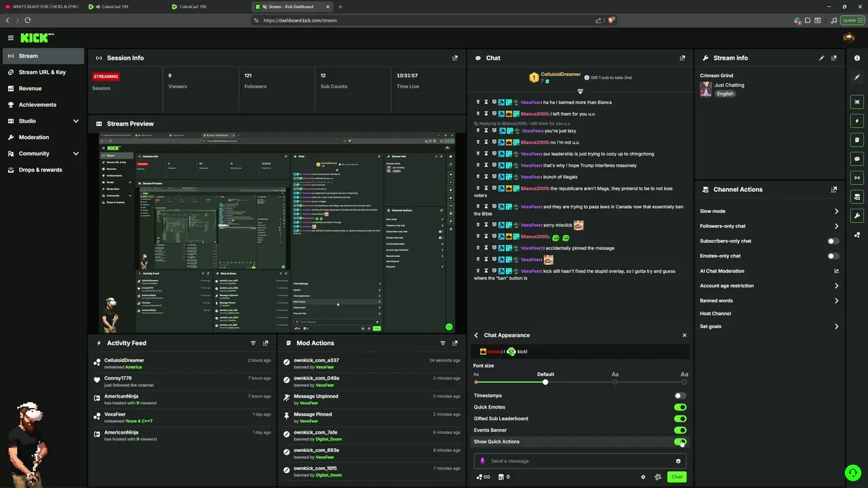Image resolution: width=868 pixels, height=488 pixels.
Task: Pop out the Session Info panel
Action: (x=455, y=58)
